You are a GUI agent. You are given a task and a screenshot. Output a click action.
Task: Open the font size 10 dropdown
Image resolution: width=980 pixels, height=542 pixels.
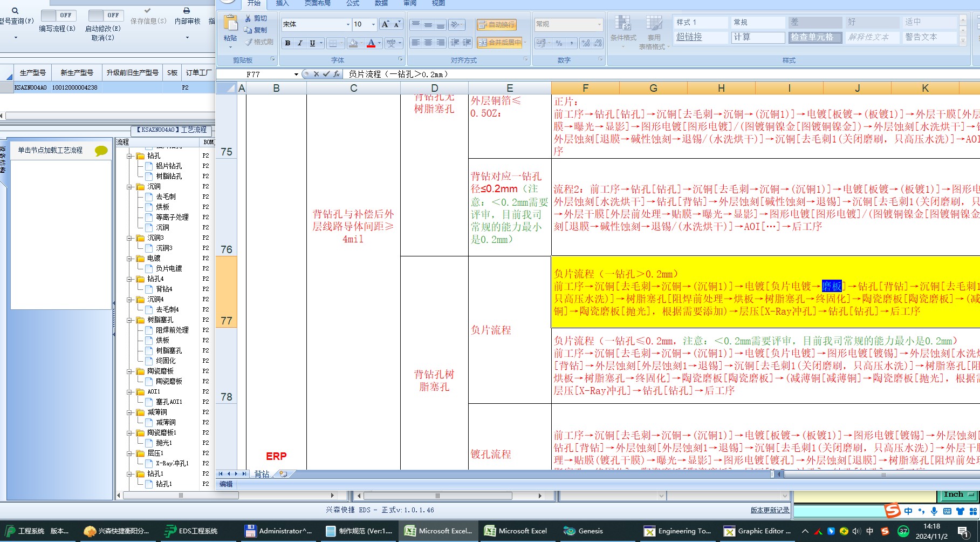(x=373, y=24)
